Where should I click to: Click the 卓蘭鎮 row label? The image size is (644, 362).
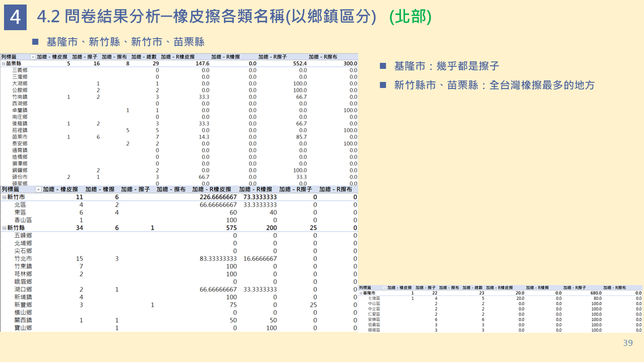click(x=20, y=110)
